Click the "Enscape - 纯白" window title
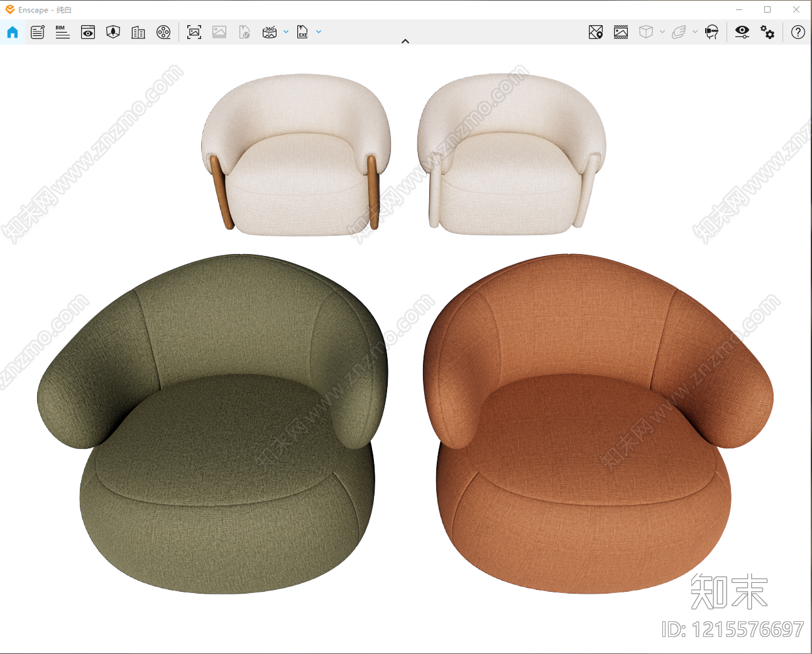812x654 pixels. [x=45, y=10]
